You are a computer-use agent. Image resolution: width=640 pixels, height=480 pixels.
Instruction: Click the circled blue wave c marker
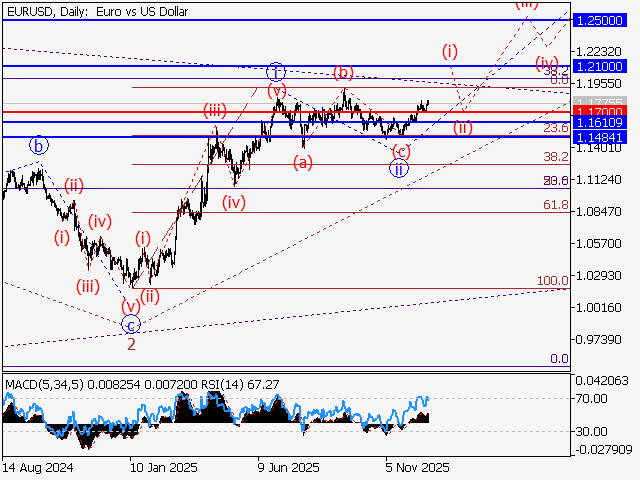pos(130,324)
